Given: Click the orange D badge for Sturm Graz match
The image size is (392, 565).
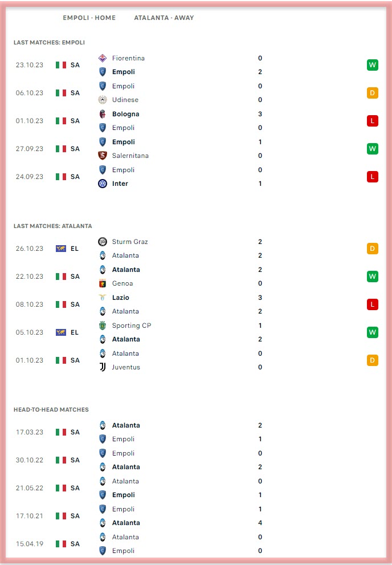Looking at the screenshot, I should 373,249.
